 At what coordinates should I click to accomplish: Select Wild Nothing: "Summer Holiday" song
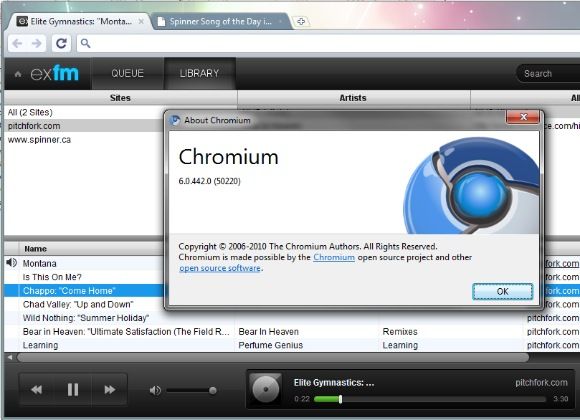tap(86, 318)
